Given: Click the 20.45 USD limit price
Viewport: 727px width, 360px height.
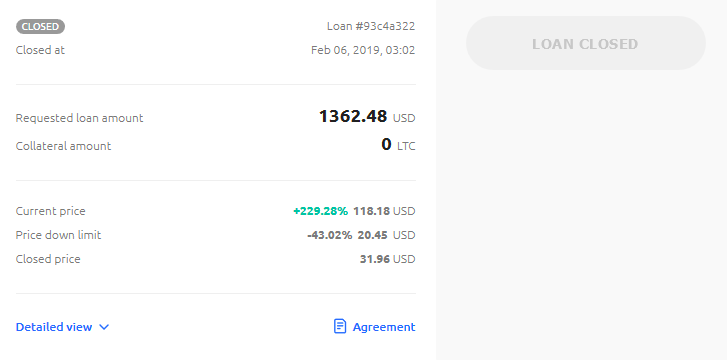Looking at the screenshot, I should coord(386,235).
